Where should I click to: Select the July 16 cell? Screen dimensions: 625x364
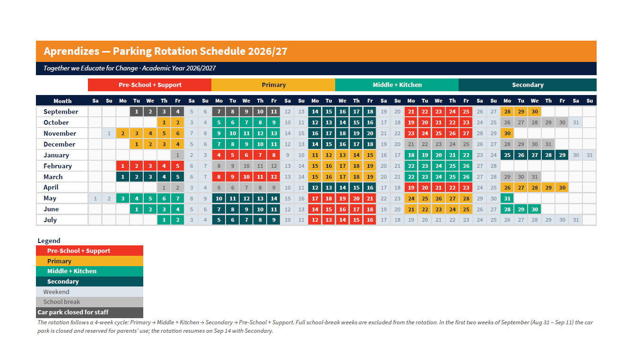(370, 220)
